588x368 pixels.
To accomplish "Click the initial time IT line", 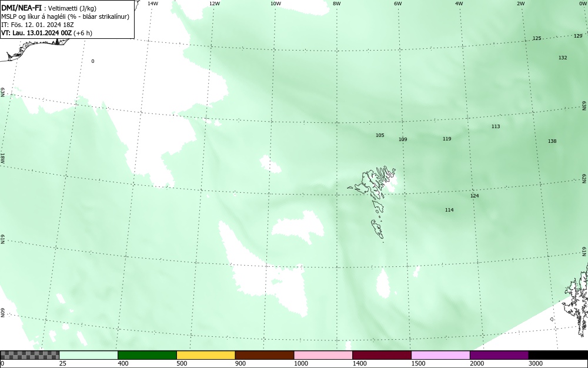I will pyautogui.click(x=38, y=25).
